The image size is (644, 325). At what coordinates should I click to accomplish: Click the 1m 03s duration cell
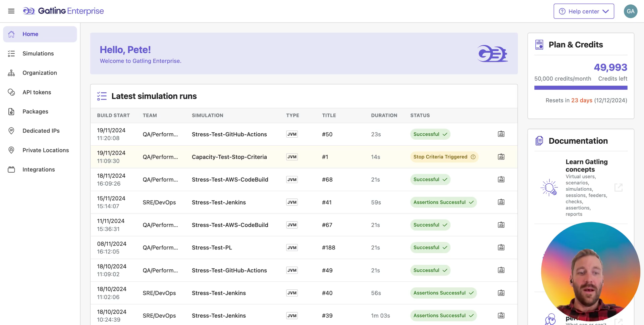tap(380, 316)
